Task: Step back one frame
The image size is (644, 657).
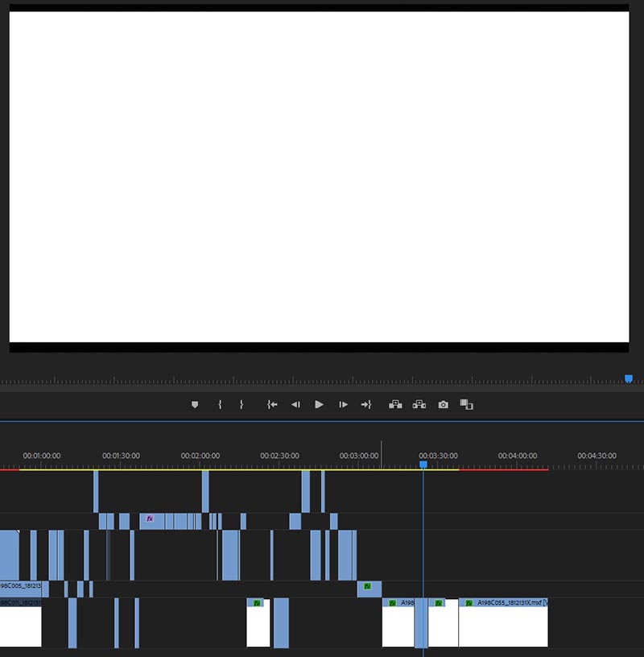Action: coord(295,404)
